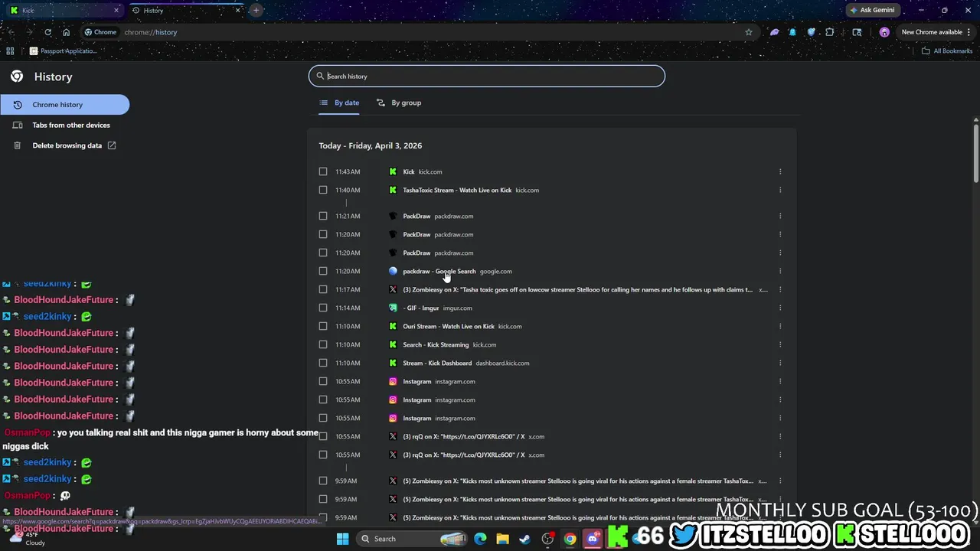
Task: Open Windows Start menu
Action: pyautogui.click(x=342, y=539)
